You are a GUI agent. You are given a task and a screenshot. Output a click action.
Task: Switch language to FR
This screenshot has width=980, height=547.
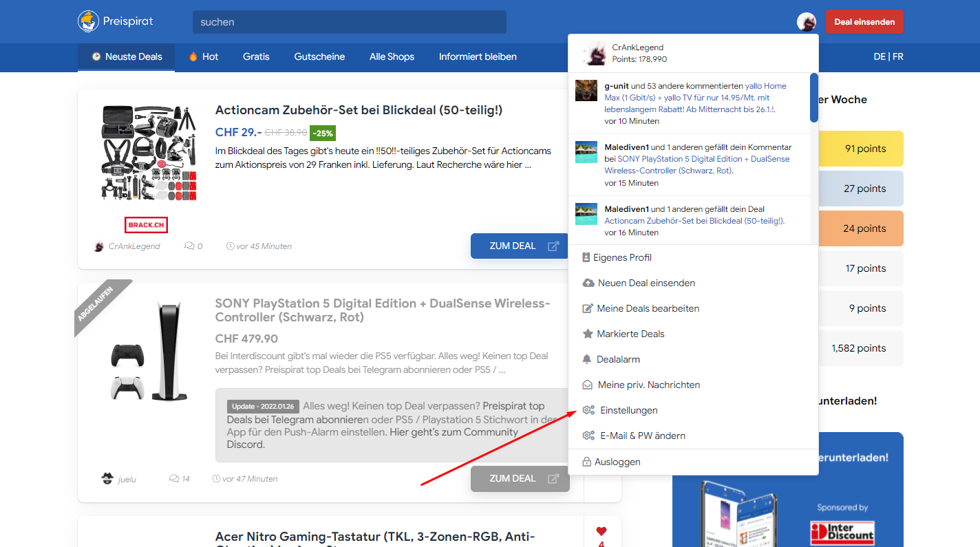[x=897, y=56]
